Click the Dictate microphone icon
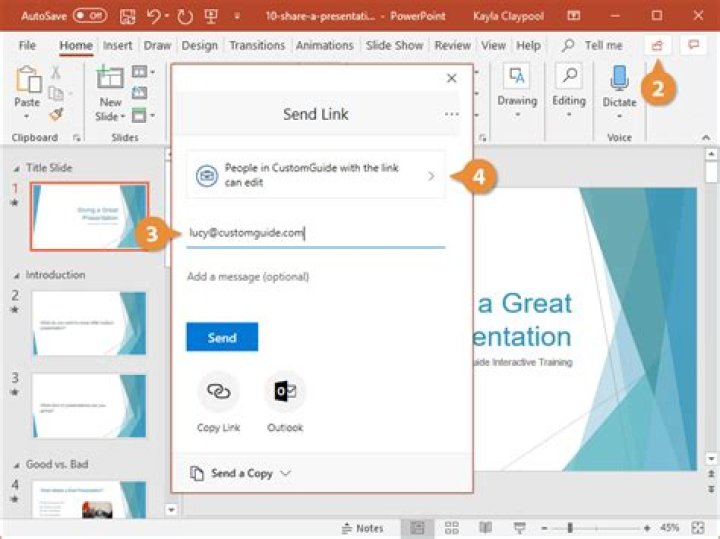Image resolution: width=720 pixels, height=539 pixels. pyautogui.click(x=619, y=77)
